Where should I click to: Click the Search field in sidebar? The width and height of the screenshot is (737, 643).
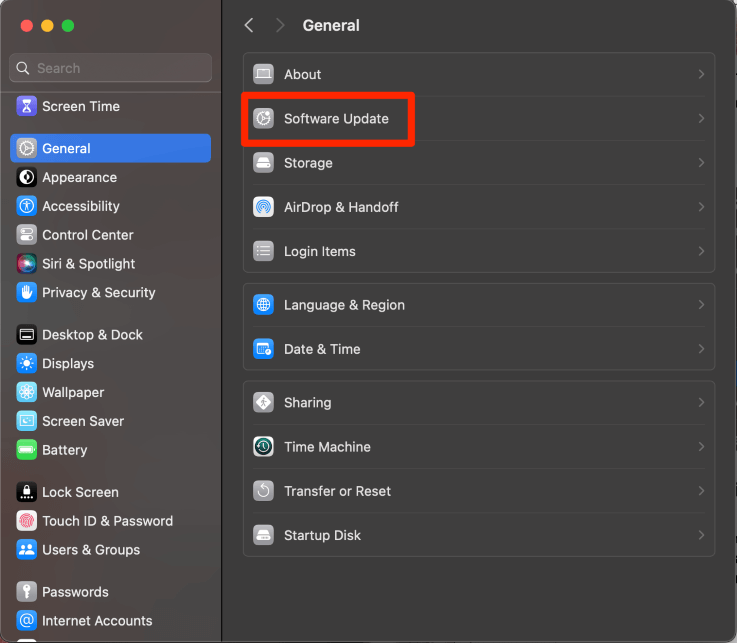coord(120,68)
